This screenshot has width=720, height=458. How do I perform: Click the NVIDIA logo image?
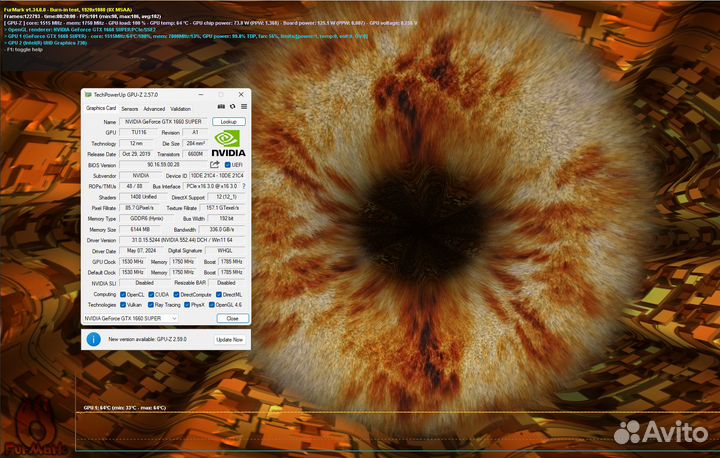click(x=227, y=143)
